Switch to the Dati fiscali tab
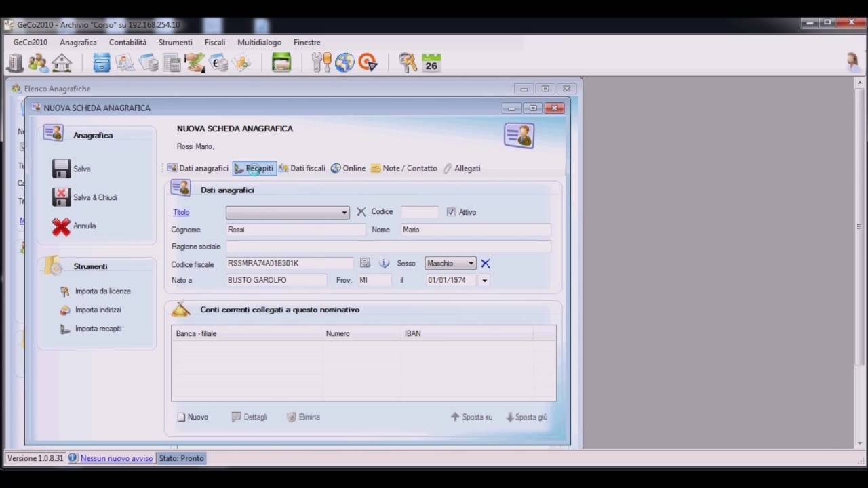Viewport: 868px width, 488px height. (302, 168)
